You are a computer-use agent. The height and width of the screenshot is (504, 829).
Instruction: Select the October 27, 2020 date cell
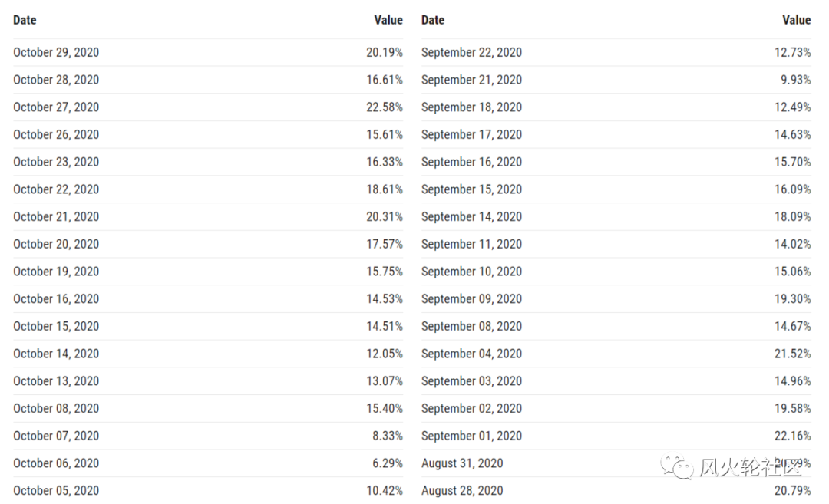click(56, 107)
